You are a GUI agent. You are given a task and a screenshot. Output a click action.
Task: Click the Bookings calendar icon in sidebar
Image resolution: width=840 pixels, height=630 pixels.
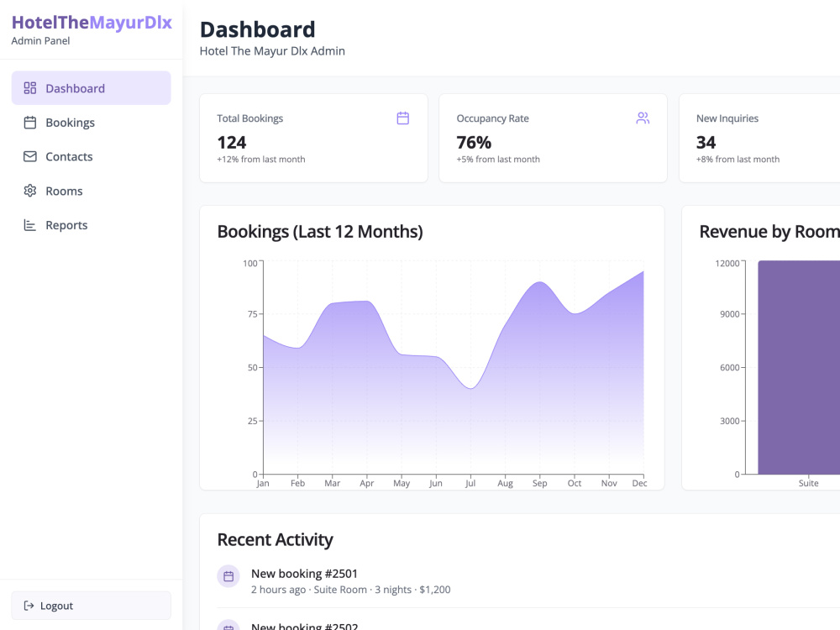[x=30, y=122]
